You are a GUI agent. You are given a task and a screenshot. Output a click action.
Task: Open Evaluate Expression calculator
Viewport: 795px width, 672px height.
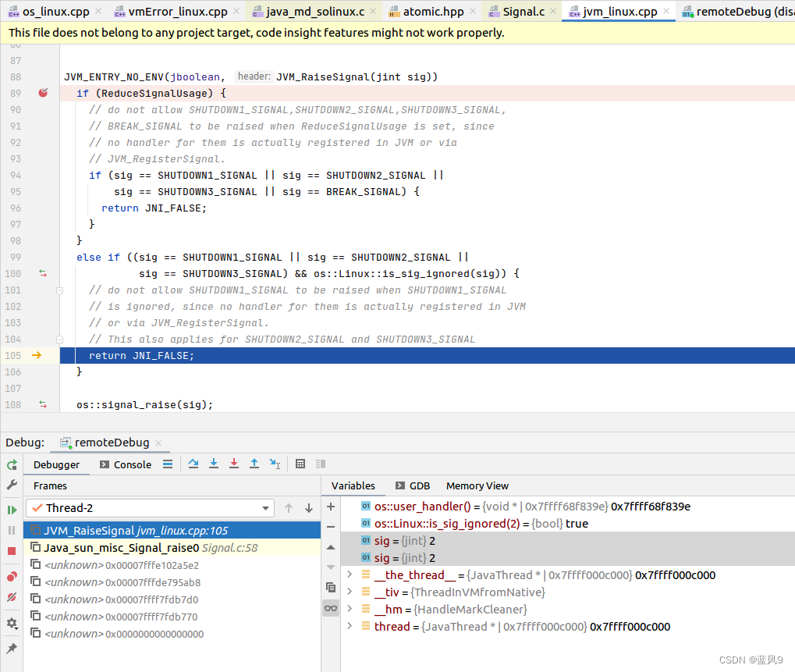tap(300, 464)
